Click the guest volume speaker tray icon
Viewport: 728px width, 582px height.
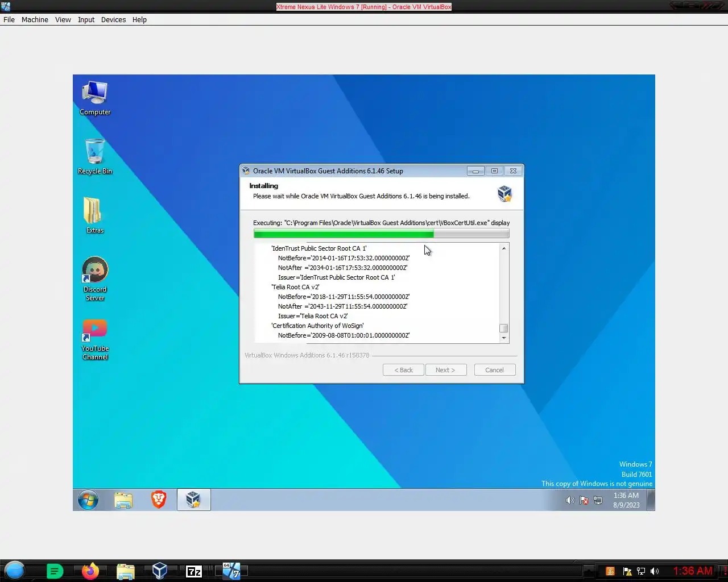570,500
